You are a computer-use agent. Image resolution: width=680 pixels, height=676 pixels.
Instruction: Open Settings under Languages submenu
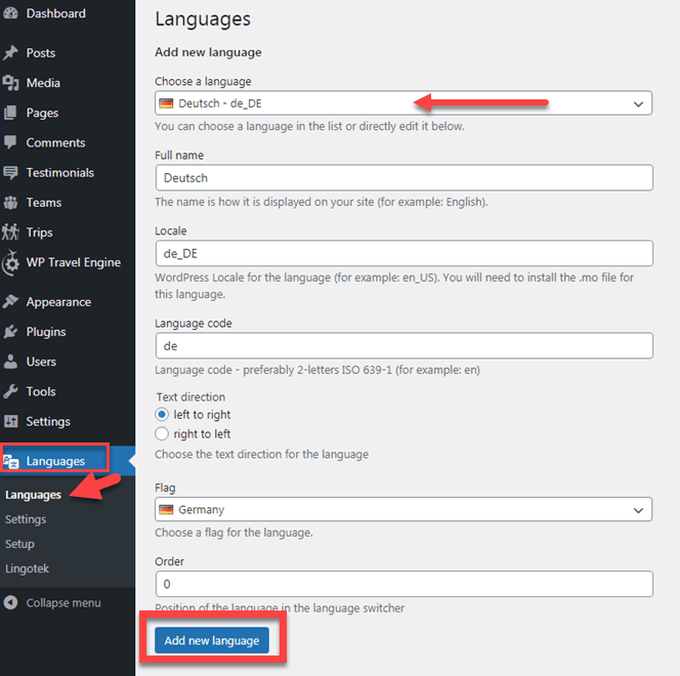[26, 519]
